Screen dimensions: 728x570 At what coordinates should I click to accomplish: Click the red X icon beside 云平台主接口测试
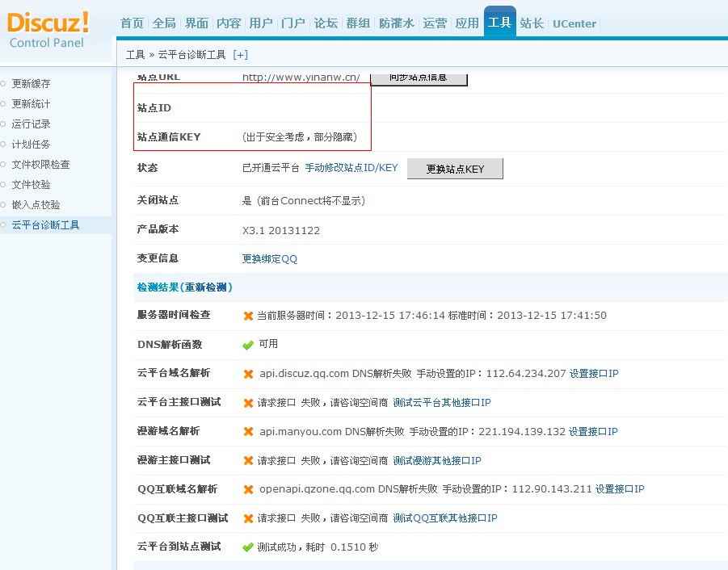click(248, 403)
